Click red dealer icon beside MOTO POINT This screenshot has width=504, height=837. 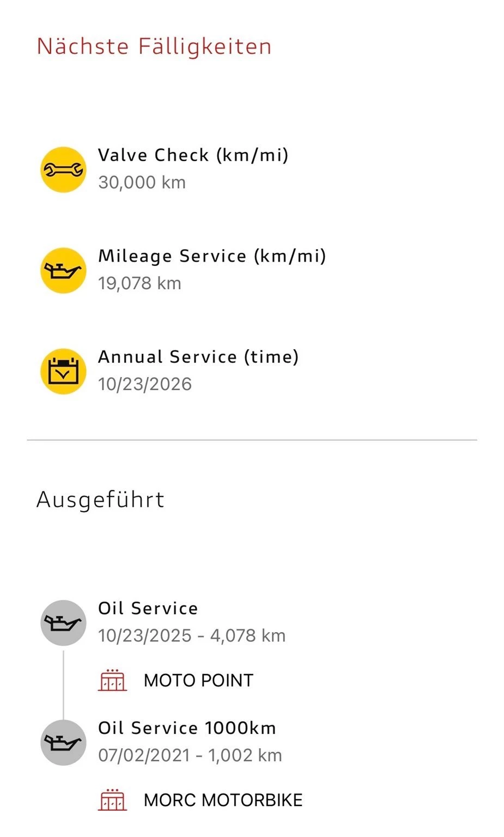(x=112, y=680)
